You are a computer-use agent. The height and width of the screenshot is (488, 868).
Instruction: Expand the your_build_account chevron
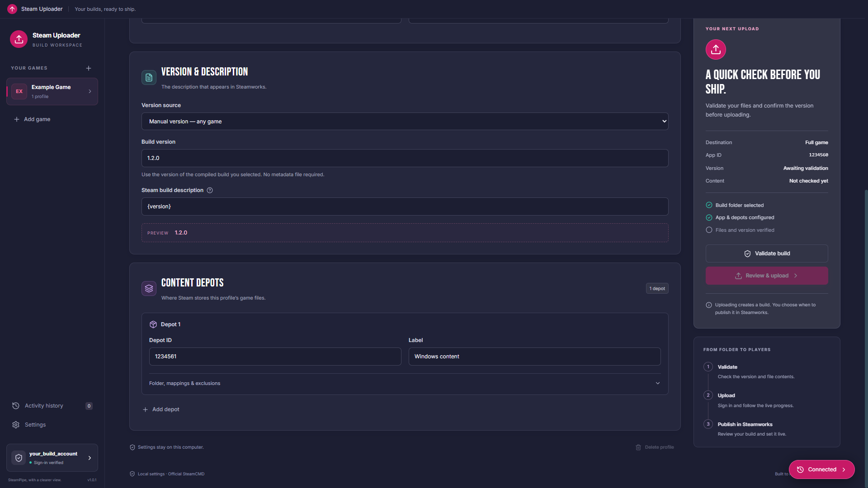[x=90, y=458]
